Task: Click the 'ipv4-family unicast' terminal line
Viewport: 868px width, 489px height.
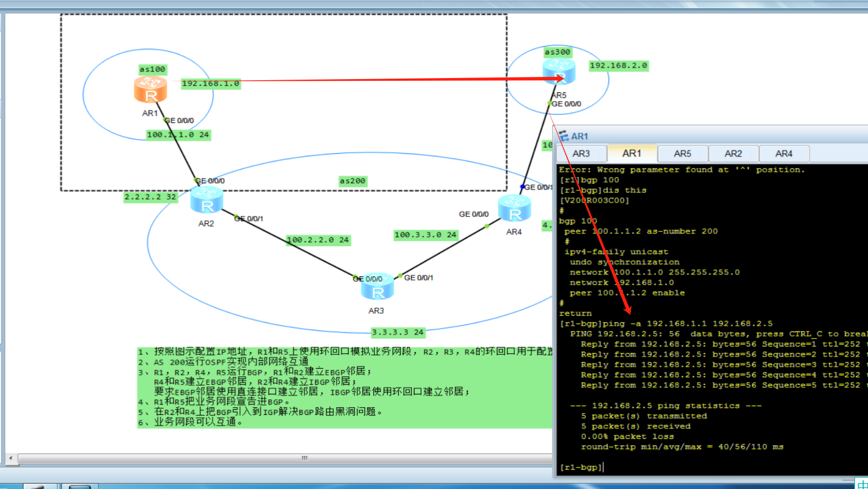Action: [x=617, y=252]
